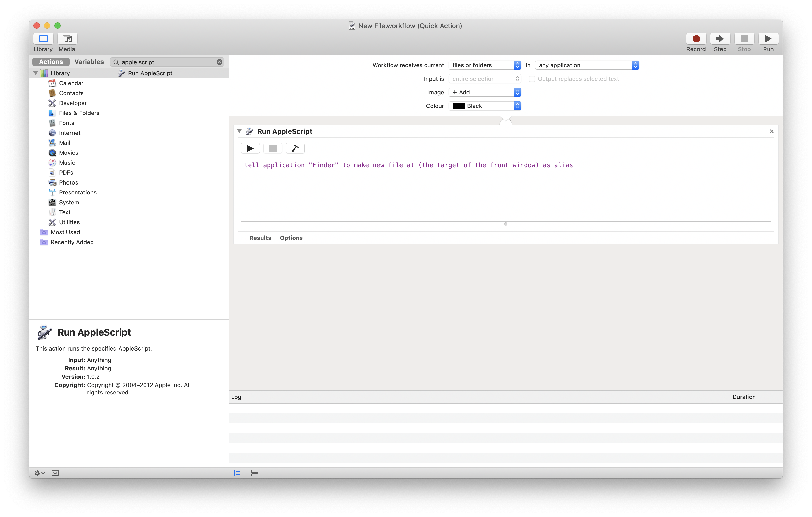This screenshot has height=517, width=812.
Task: Click the Record button in the toolbar
Action: (x=696, y=39)
